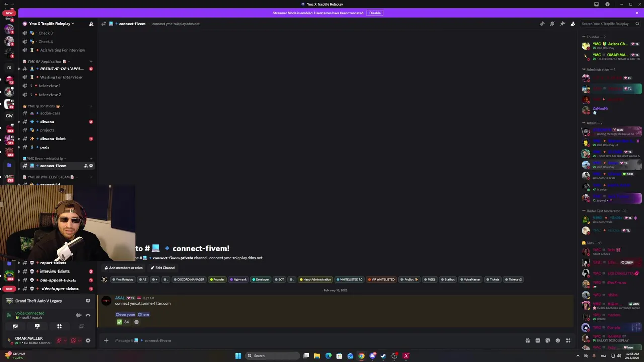Open User Settings gear icon
The image size is (644, 362).
pos(88,340)
